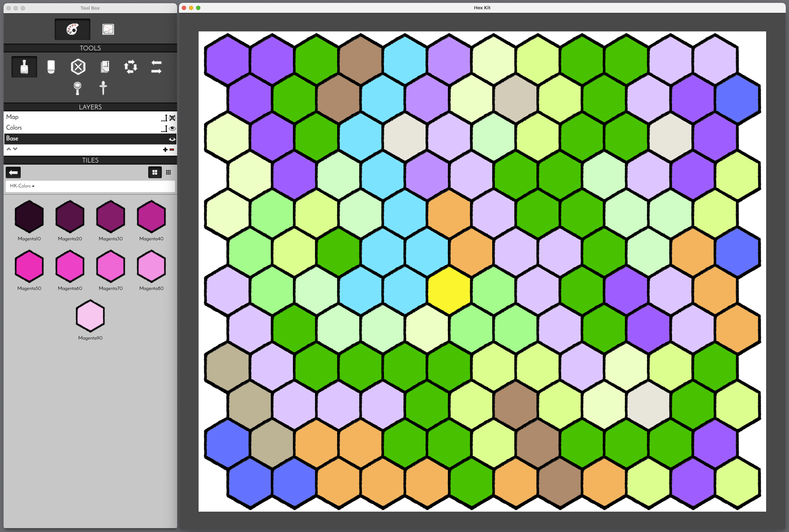Viewport: 789px width, 532px height.
Task: Go back with the tiles arrow button
Action: pos(13,172)
